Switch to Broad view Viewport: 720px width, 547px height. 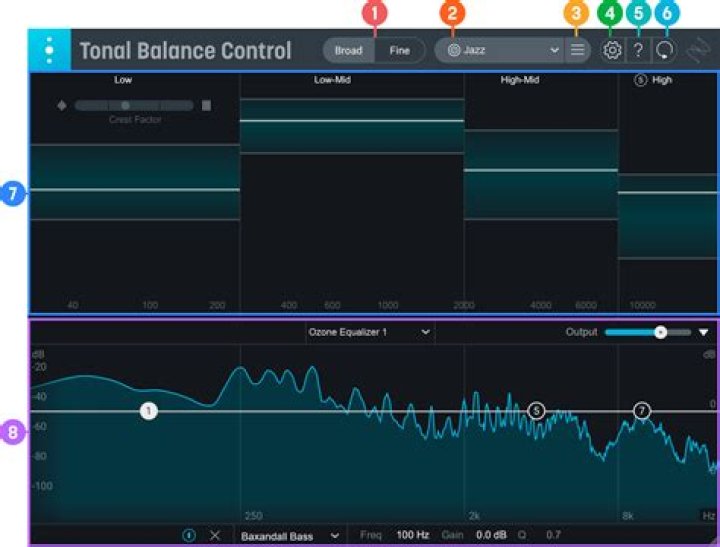[x=348, y=50]
